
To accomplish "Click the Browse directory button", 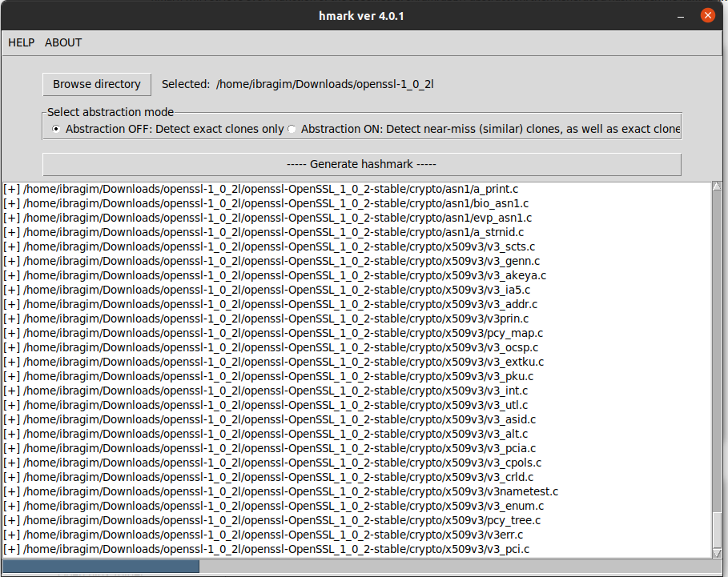I will 96,84.
